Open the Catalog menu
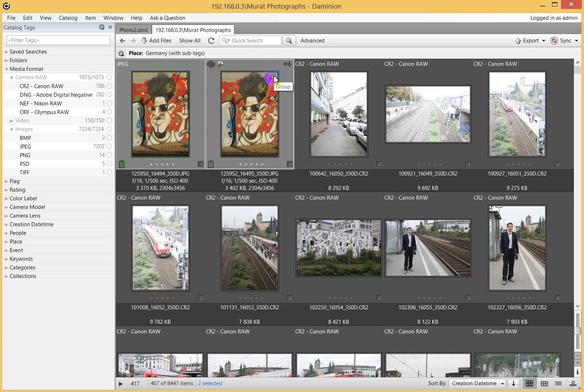This screenshot has width=584, height=392. (x=68, y=18)
